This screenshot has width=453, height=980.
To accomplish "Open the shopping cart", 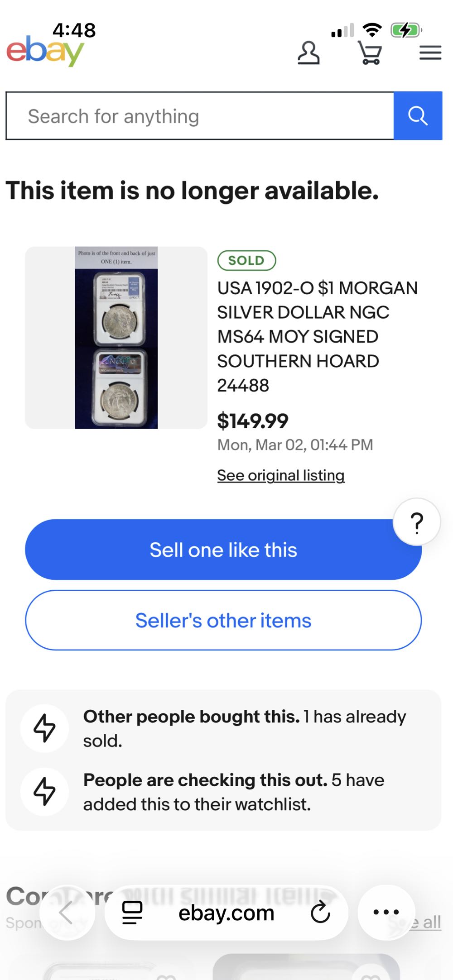I will pos(370,53).
